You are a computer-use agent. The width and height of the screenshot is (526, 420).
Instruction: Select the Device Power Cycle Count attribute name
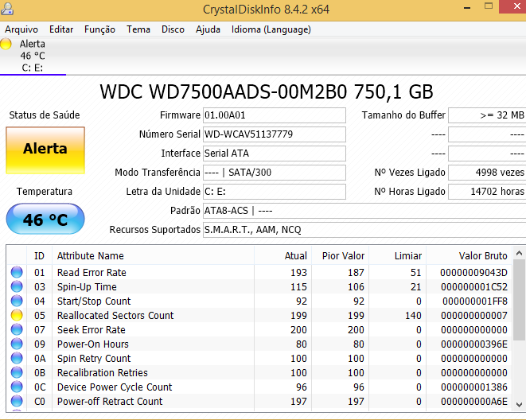pos(115,387)
